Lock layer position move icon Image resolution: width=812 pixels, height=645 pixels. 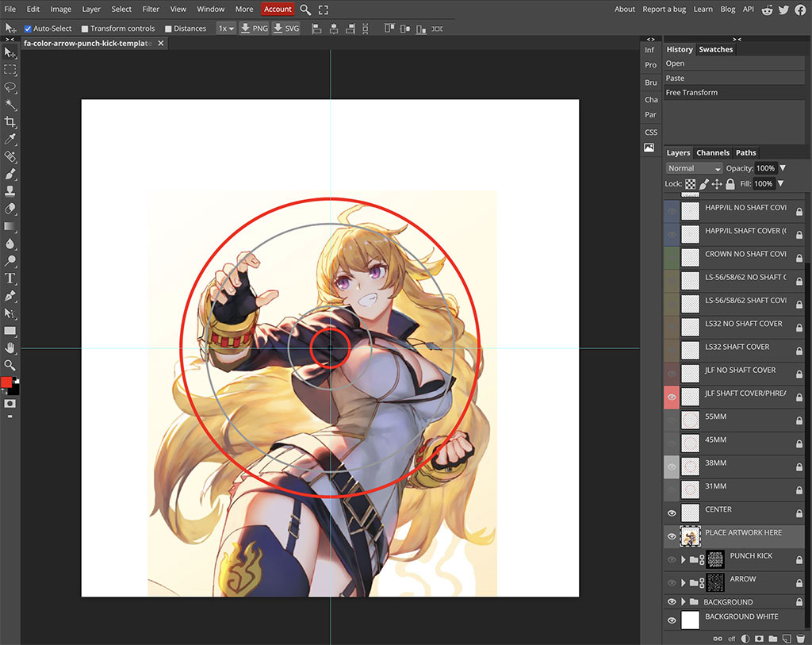click(x=717, y=184)
